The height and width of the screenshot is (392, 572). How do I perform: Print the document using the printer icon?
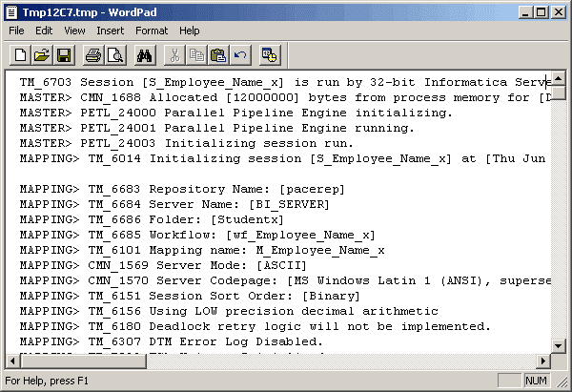93,55
